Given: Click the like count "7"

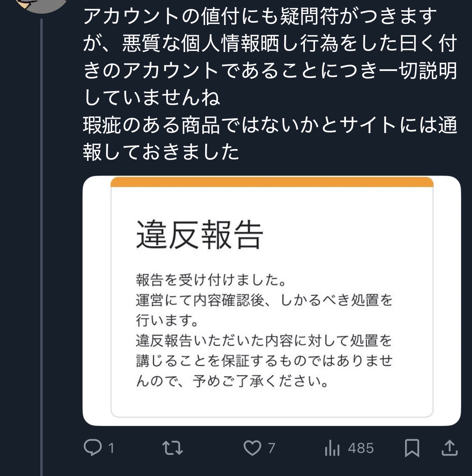Looking at the screenshot, I should [x=272, y=448].
